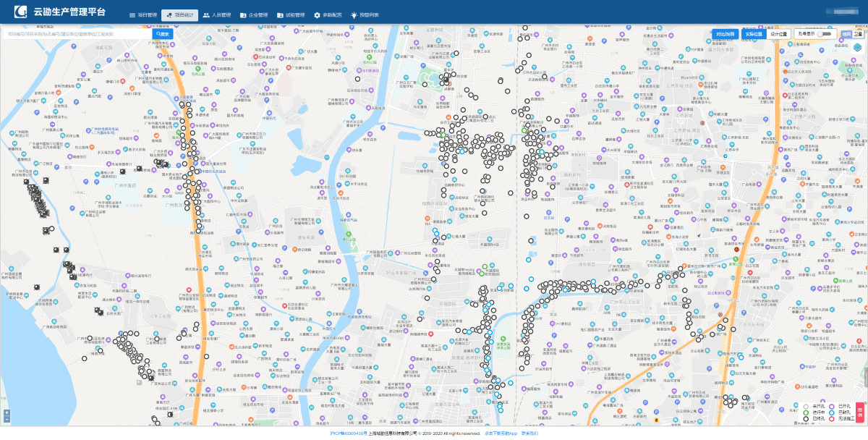Click the 点击下载云勘App link
Image resolution: width=868 pixels, height=440 pixels.
pos(501,433)
